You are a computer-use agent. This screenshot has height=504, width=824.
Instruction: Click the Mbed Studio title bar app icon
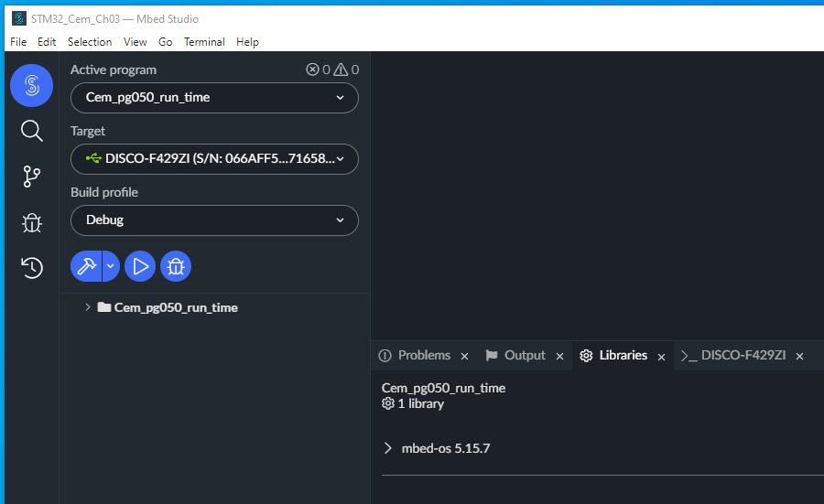(x=19, y=19)
